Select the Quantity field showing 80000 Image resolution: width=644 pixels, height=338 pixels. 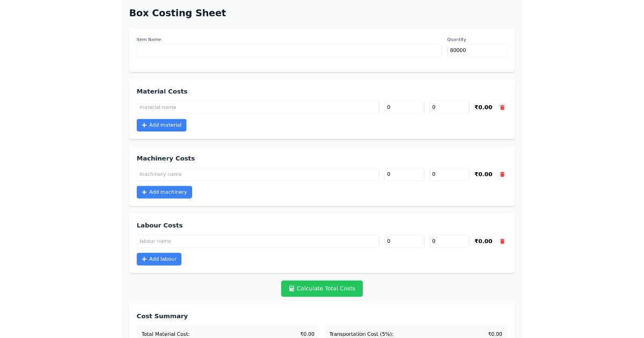click(x=477, y=50)
